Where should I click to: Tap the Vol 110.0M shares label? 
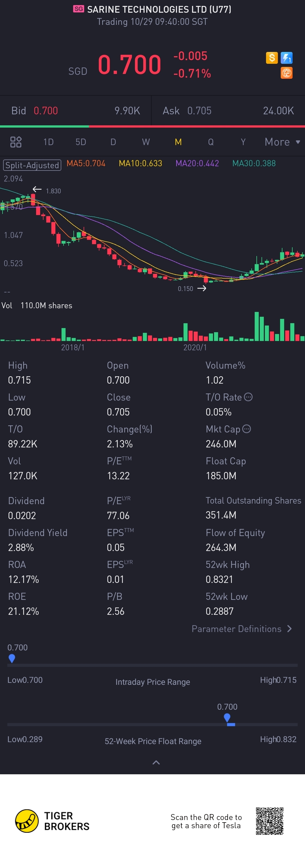point(37,305)
